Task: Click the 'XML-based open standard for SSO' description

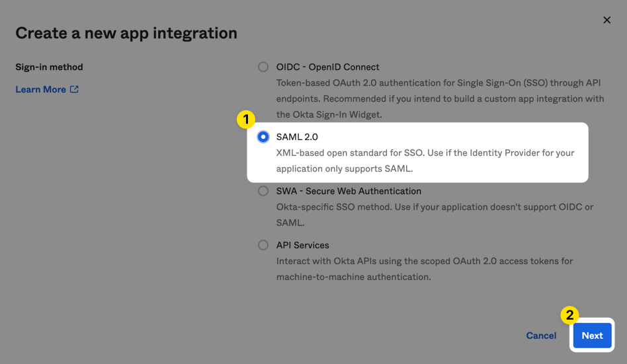Action: coord(425,161)
